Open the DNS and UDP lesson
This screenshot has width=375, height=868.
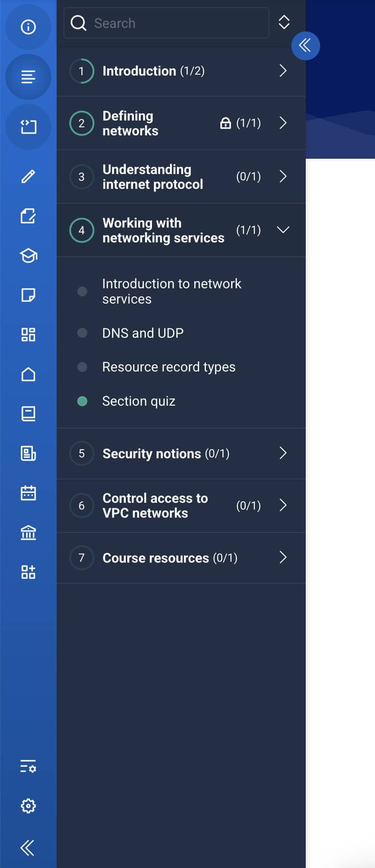pyautogui.click(x=143, y=333)
